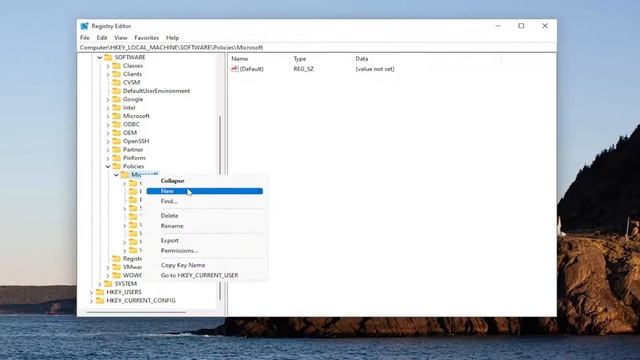Select the HKEY_USERS folder icon
Image resolution: width=640 pixels, height=360 pixels.
(100, 292)
